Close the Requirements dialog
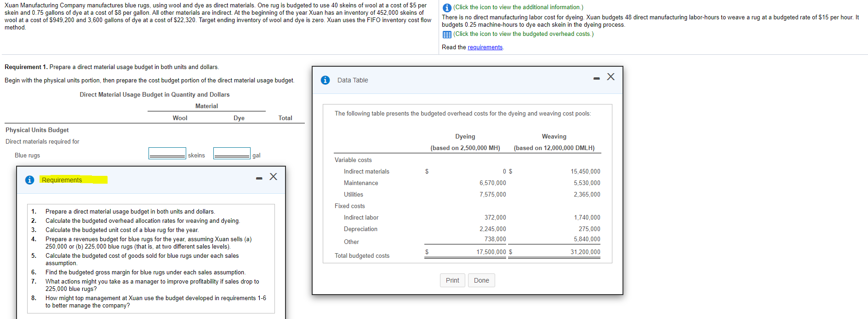 coord(274,177)
